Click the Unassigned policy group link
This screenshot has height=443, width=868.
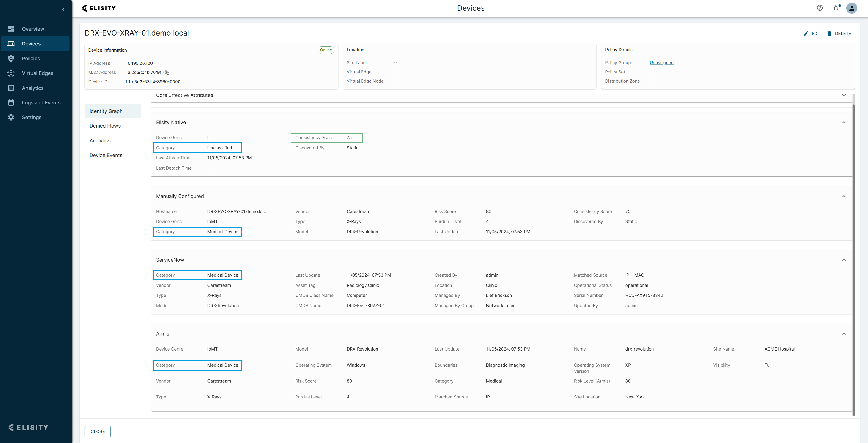tap(661, 63)
